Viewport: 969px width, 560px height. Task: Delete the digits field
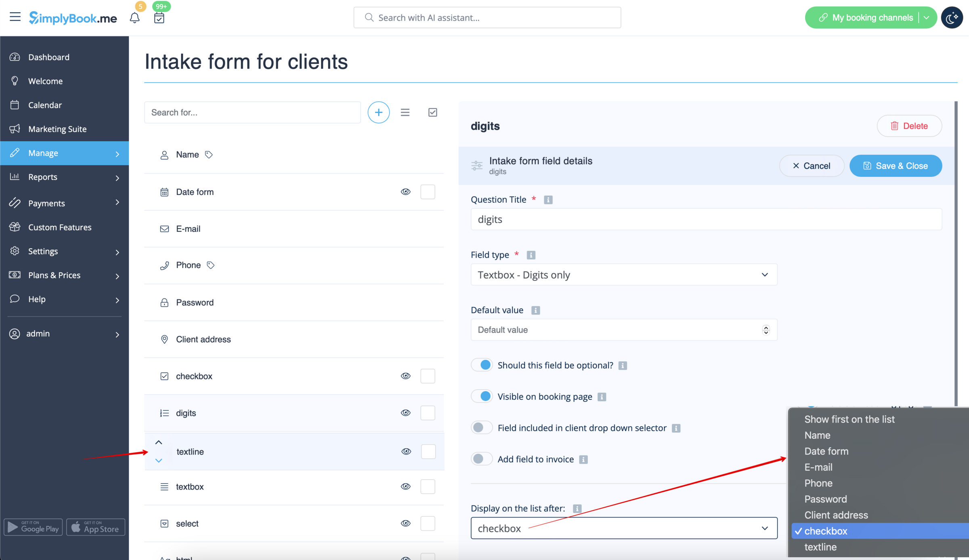click(909, 126)
